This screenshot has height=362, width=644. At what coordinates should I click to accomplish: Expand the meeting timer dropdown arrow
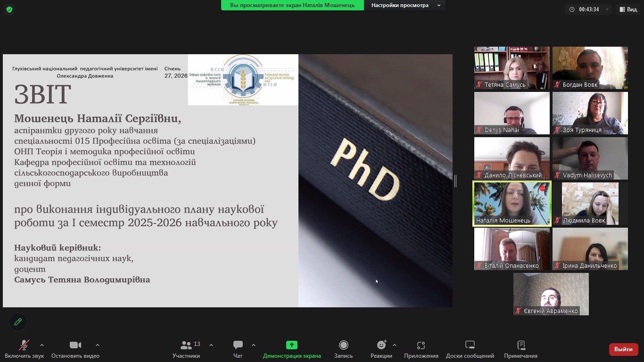point(607,9)
